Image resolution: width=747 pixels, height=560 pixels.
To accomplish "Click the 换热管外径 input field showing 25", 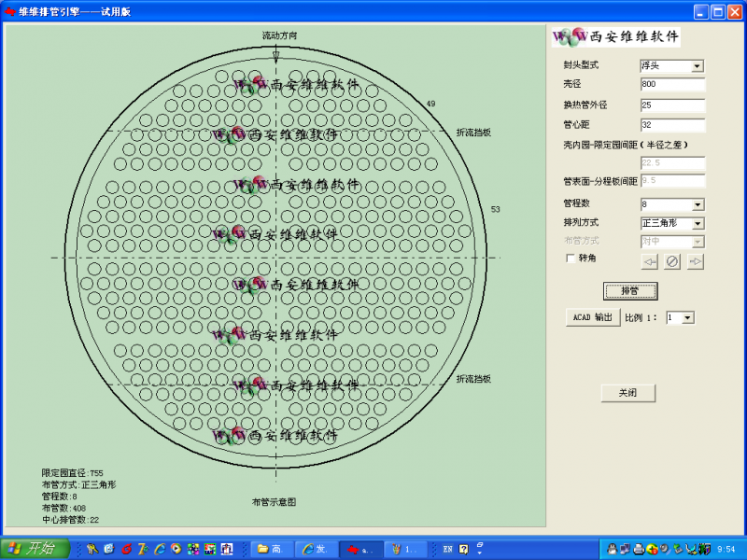I will [672, 105].
